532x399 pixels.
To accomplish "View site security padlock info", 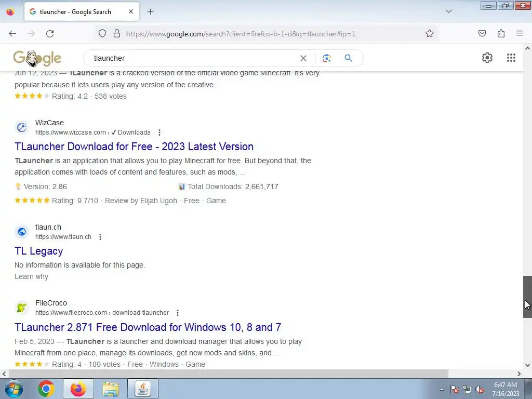I will (117, 33).
